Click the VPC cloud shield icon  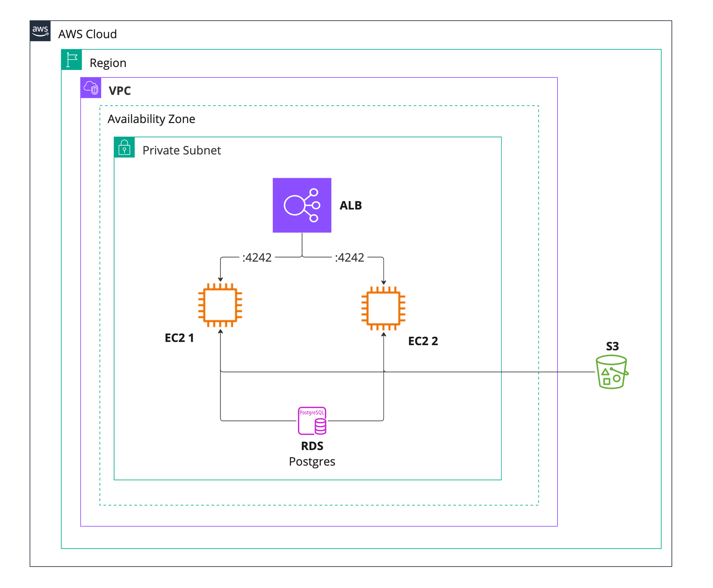click(91, 88)
